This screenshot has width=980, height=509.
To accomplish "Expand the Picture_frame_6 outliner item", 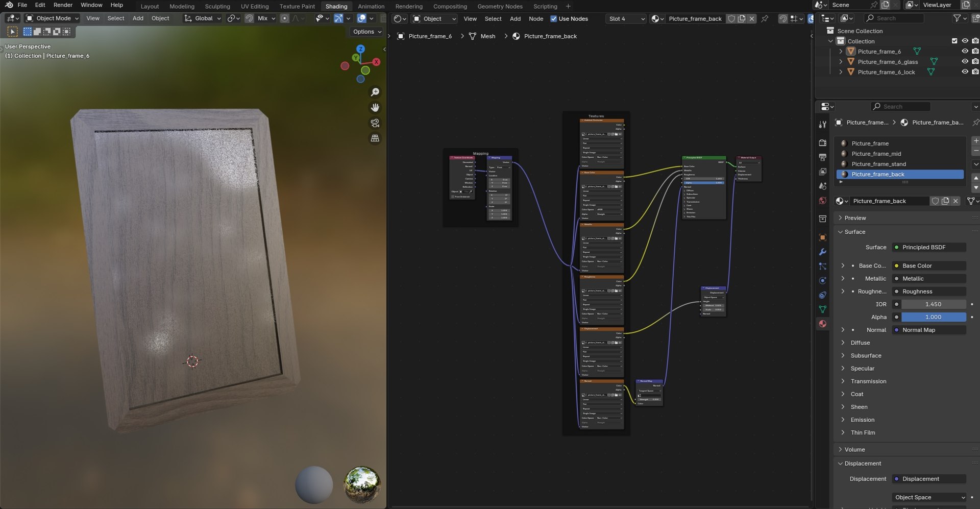I will 841,52.
